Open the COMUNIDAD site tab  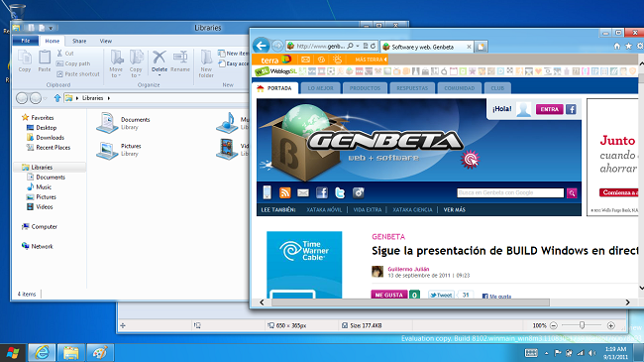click(459, 88)
